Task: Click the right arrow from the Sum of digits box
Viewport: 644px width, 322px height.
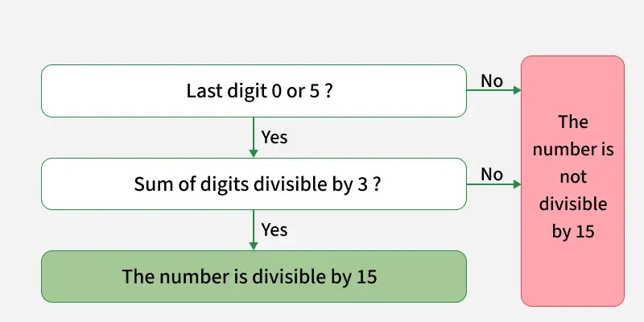Action: click(x=493, y=184)
